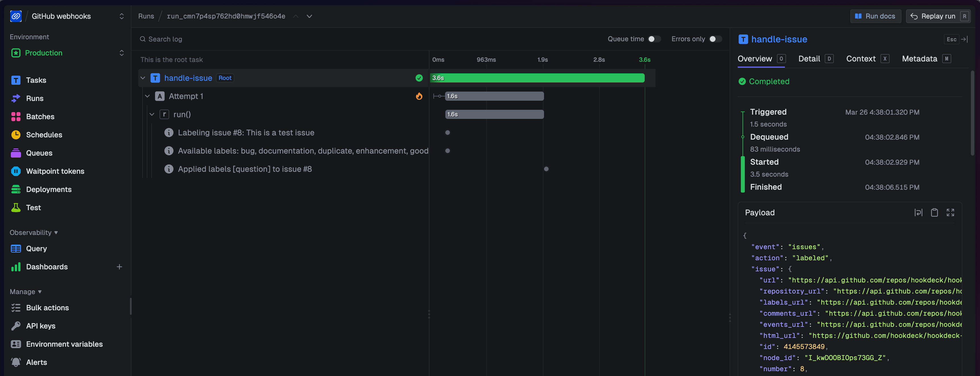This screenshot has width=980, height=376.
Task: Open the Batches panel
Action: [x=40, y=116]
